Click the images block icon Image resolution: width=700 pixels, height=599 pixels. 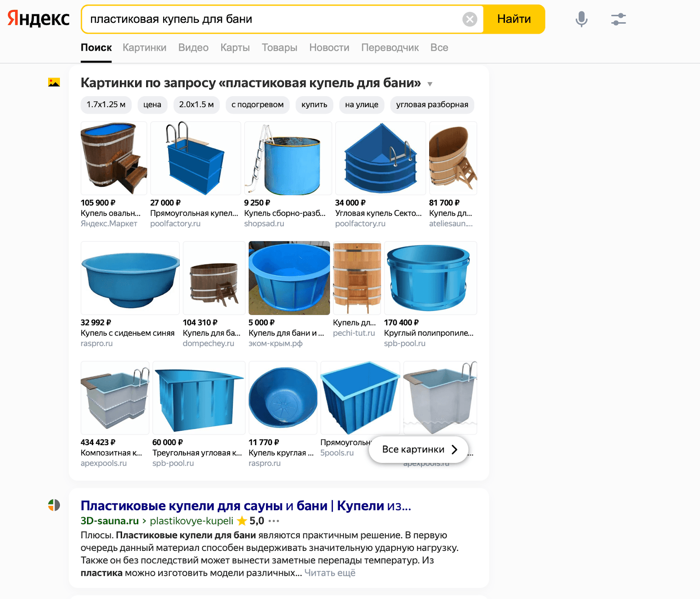54,82
